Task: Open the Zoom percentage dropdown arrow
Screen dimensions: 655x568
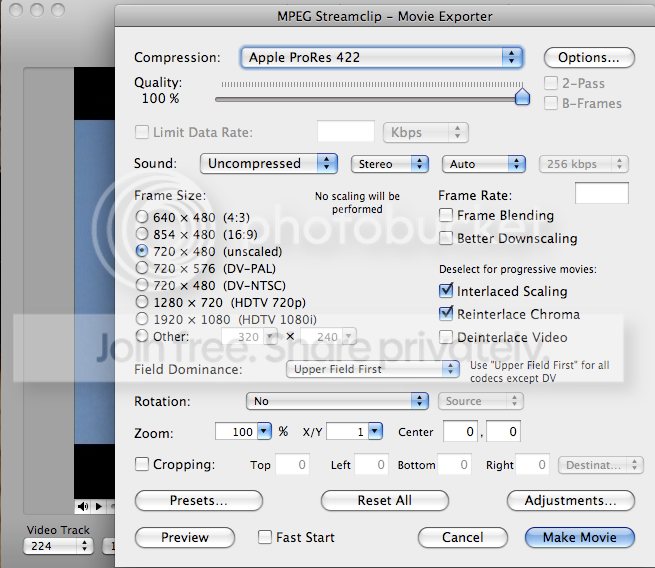Action: [264, 431]
